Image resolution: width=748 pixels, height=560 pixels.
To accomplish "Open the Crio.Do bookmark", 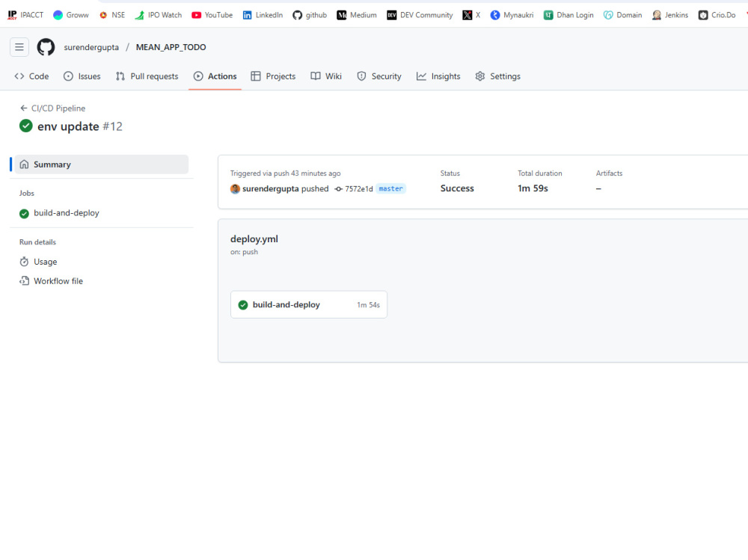I will click(x=717, y=15).
